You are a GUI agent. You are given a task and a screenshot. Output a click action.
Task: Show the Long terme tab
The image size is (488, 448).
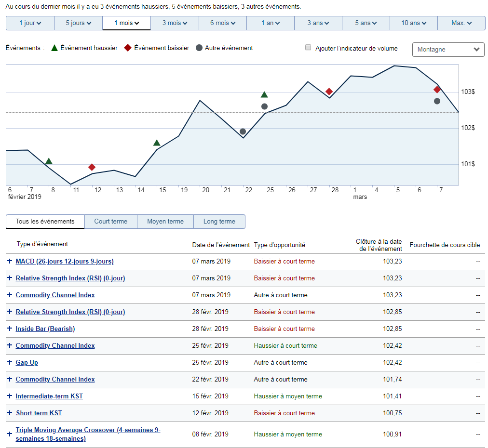coord(219,222)
